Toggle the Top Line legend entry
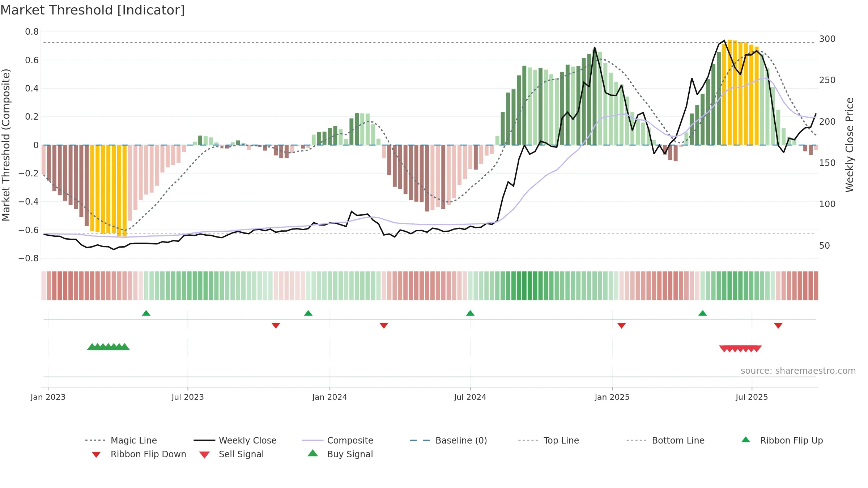Screen dimensions: 868x488 (x=548, y=440)
